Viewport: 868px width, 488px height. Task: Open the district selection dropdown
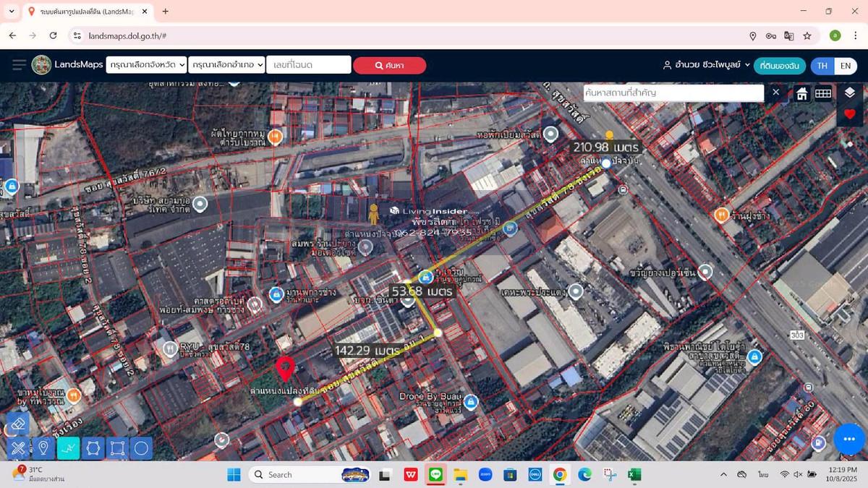(x=226, y=65)
